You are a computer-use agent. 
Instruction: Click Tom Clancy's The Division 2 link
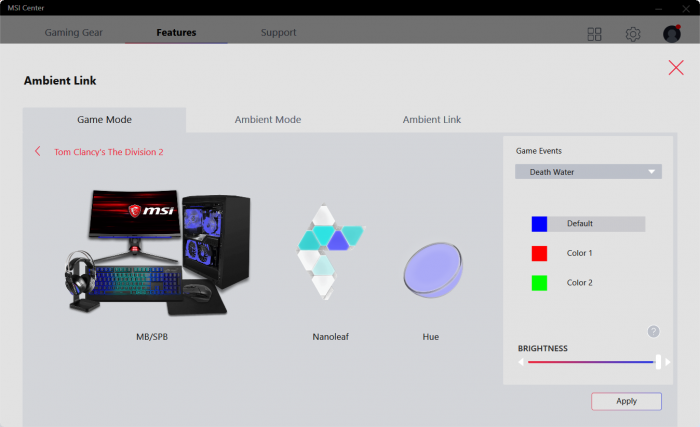(108, 152)
